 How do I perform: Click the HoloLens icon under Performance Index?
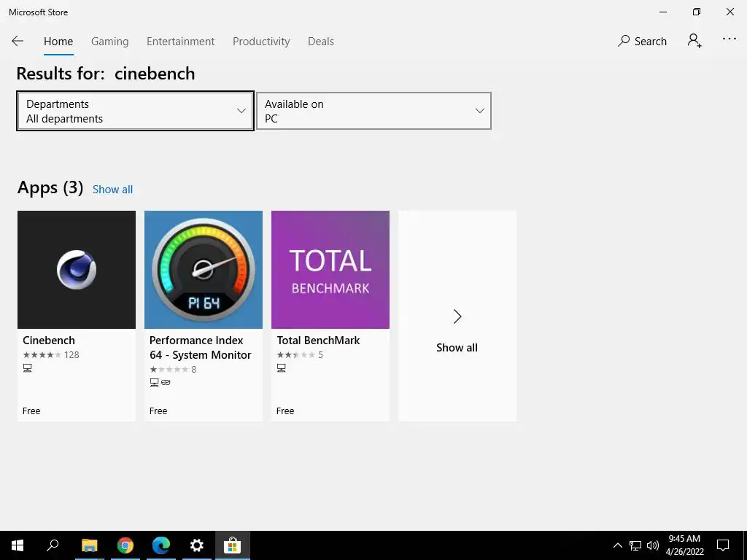(166, 382)
